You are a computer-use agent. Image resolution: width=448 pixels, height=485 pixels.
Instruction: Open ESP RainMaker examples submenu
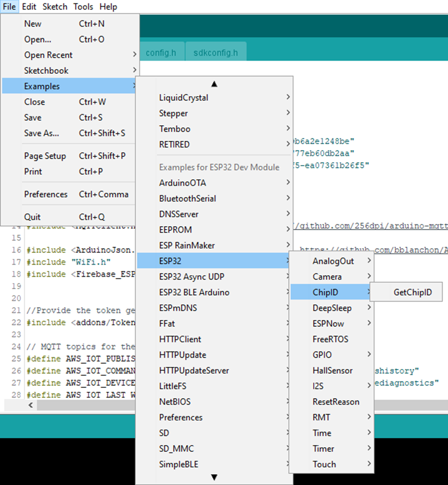pos(214,245)
